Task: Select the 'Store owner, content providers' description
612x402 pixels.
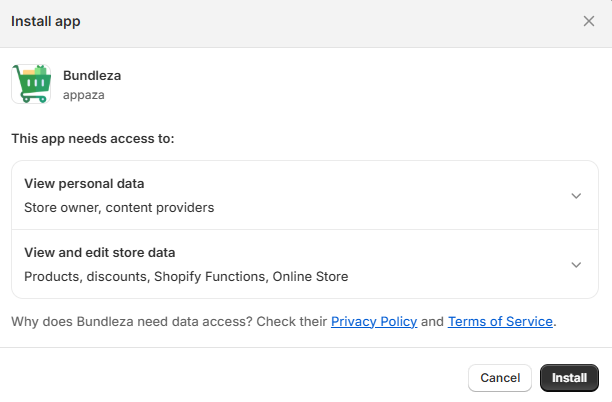Action: [119, 208]
